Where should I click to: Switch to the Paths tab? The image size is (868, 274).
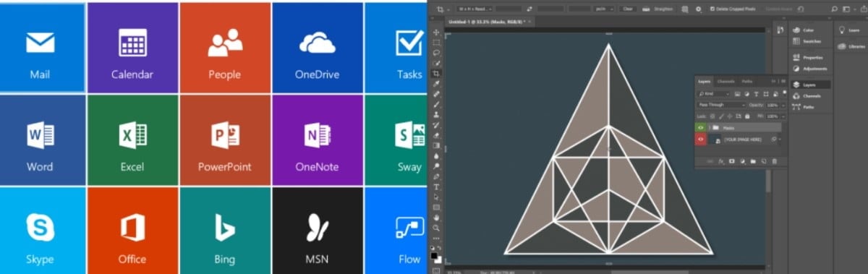point(746,81)
